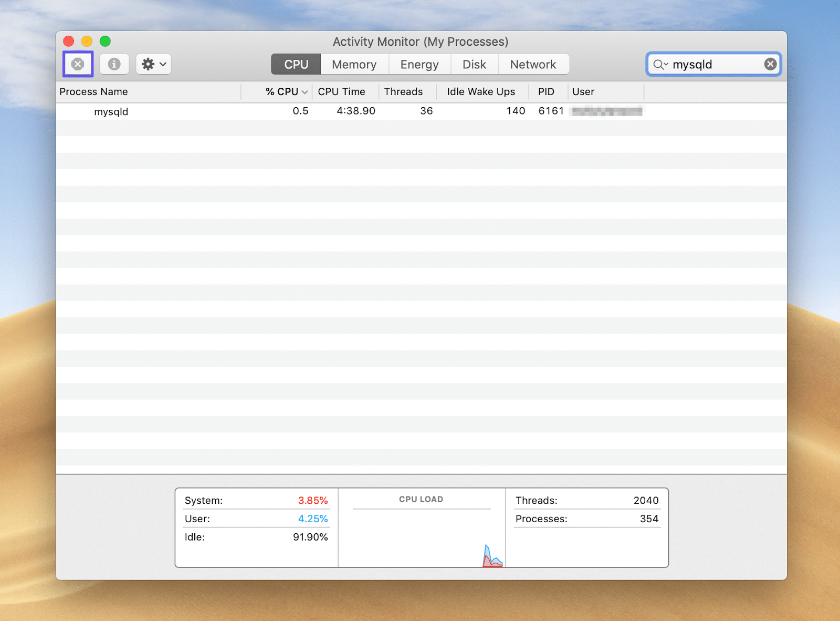Image resolution: width=840 pixels, height=621 pixels.
Task: Click the Idle Wake Ups column header
Action: pyautogui.click(x=480, y=91)
